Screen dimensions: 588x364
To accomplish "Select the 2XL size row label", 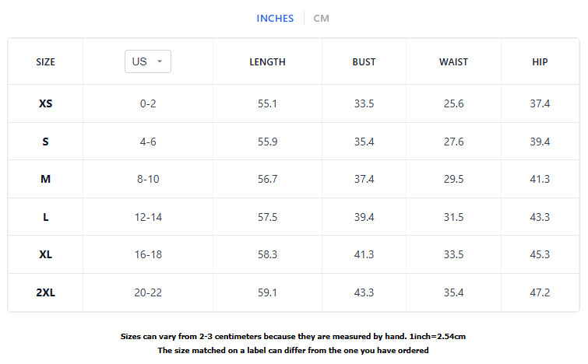I will coord(45,292).
